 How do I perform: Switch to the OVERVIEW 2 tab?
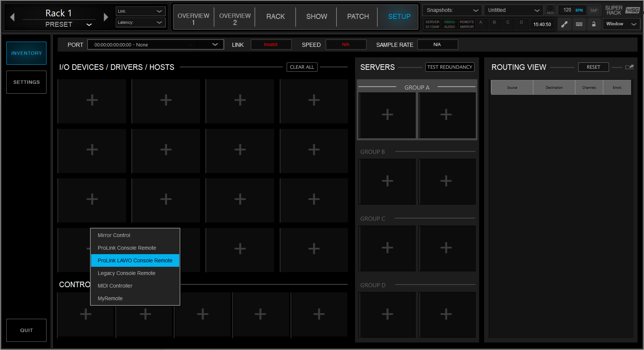(x=235, y=17)
